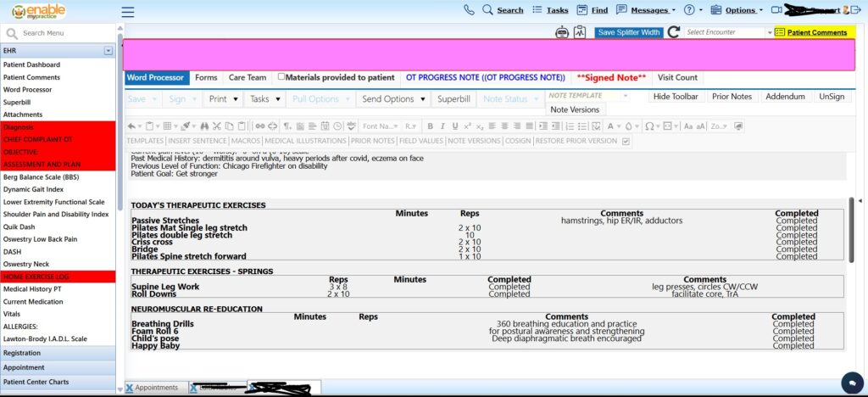Viewport: 868px width, 397px height.
Task: Open the help question mark icon
Action: pos(688,10)
